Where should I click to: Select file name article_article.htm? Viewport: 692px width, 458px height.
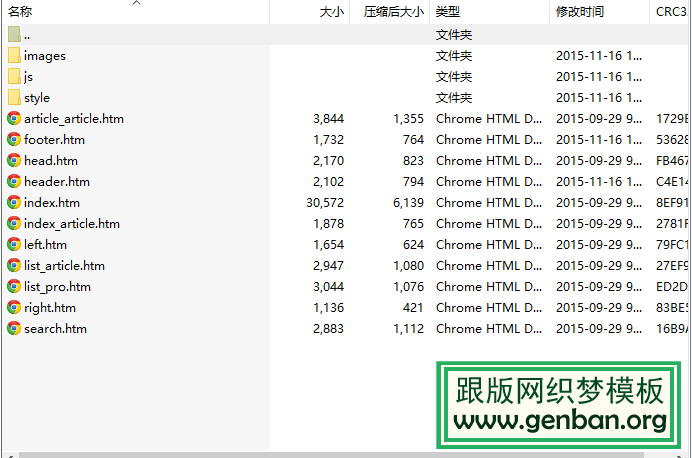[74, 119]
